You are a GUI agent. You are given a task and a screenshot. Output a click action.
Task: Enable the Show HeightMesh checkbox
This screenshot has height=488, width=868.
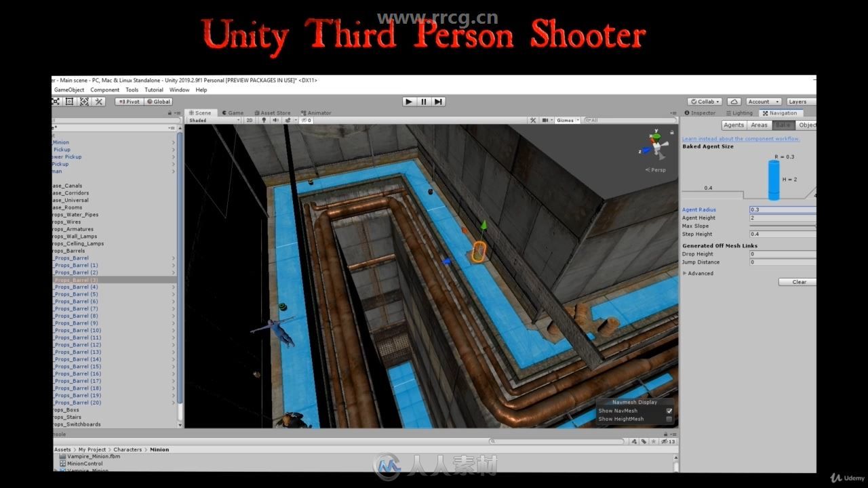pos(669,419)
